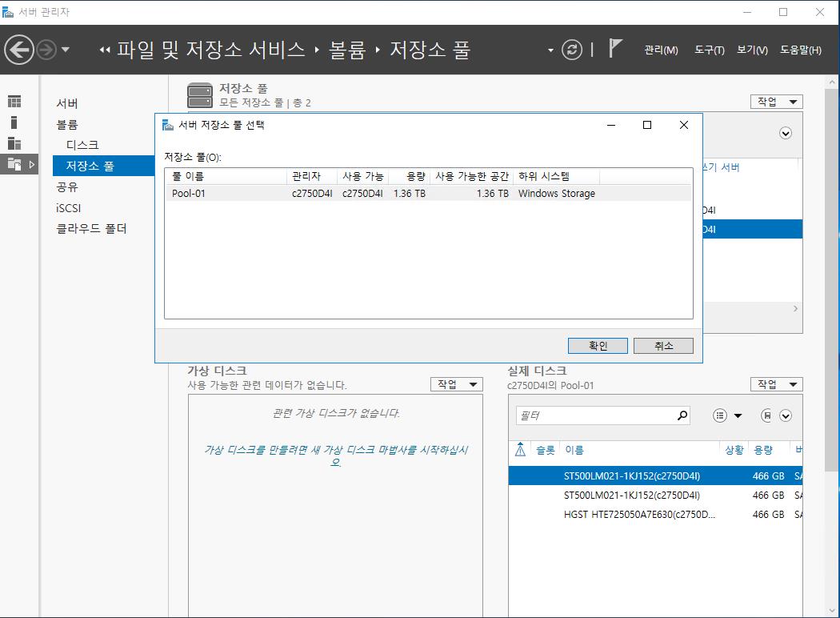Open the 도움말(H) menu
The height and width of the screenshot is (618, 840).
pos(800,50)
